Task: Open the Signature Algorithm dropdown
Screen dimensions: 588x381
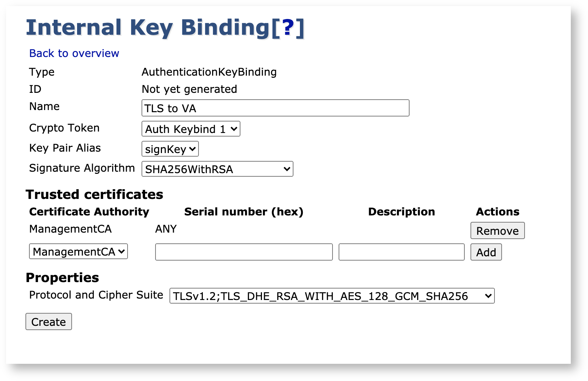Action: (217, 169)
